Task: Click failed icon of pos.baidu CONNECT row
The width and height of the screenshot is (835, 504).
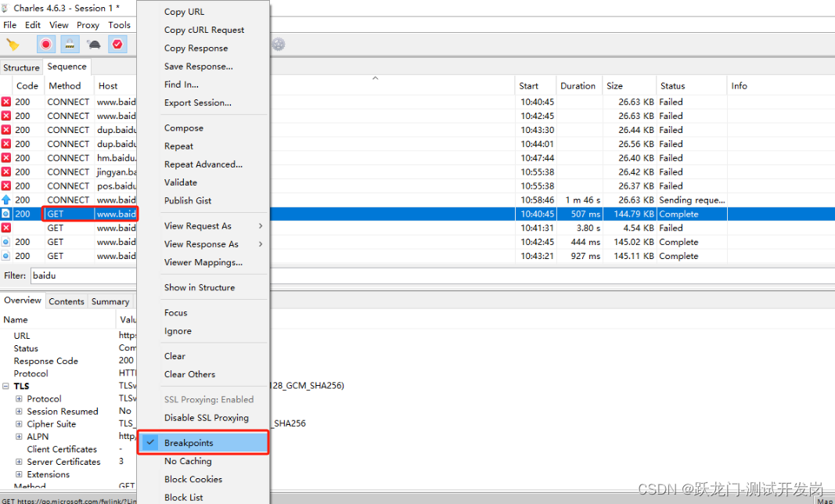Action: click(x=5, y=186)
